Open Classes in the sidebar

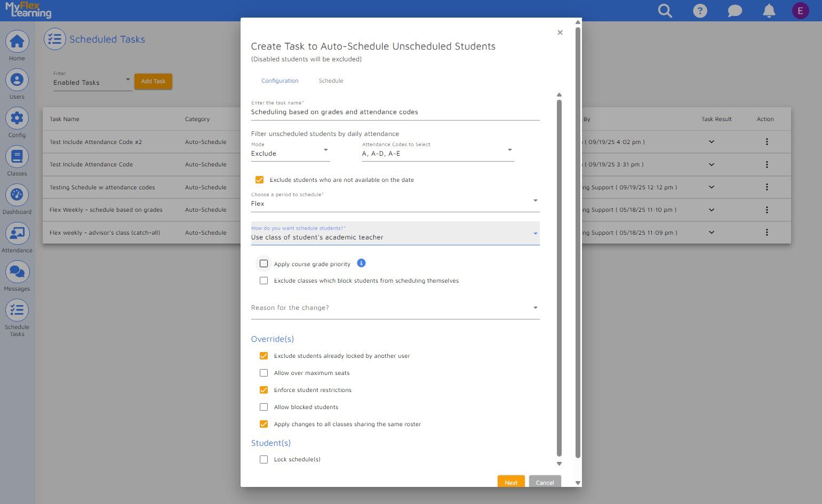[x=17, y=161]
